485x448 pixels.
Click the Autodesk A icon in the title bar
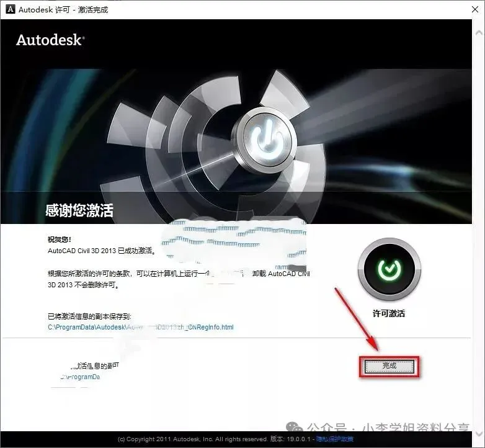[x=10, y=9]
